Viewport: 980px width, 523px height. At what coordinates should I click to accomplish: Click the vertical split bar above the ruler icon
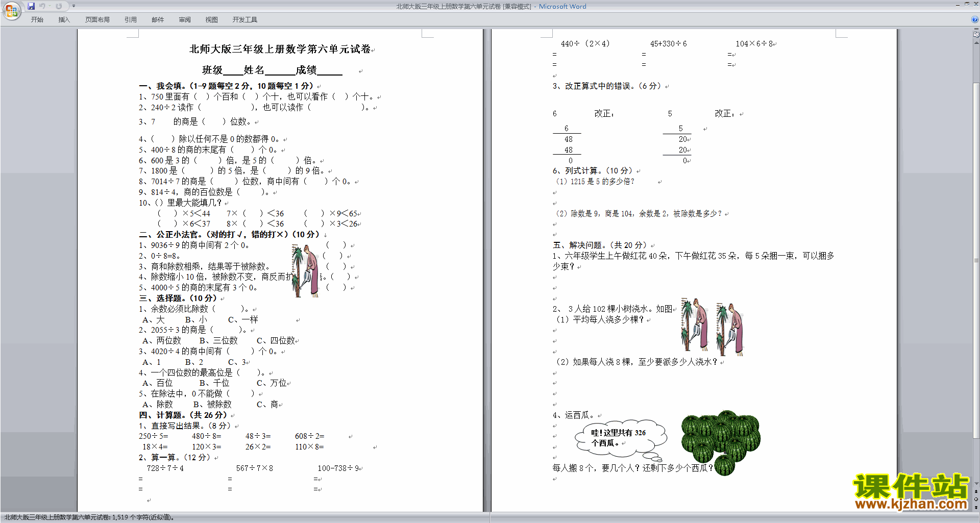pos(976,29)
